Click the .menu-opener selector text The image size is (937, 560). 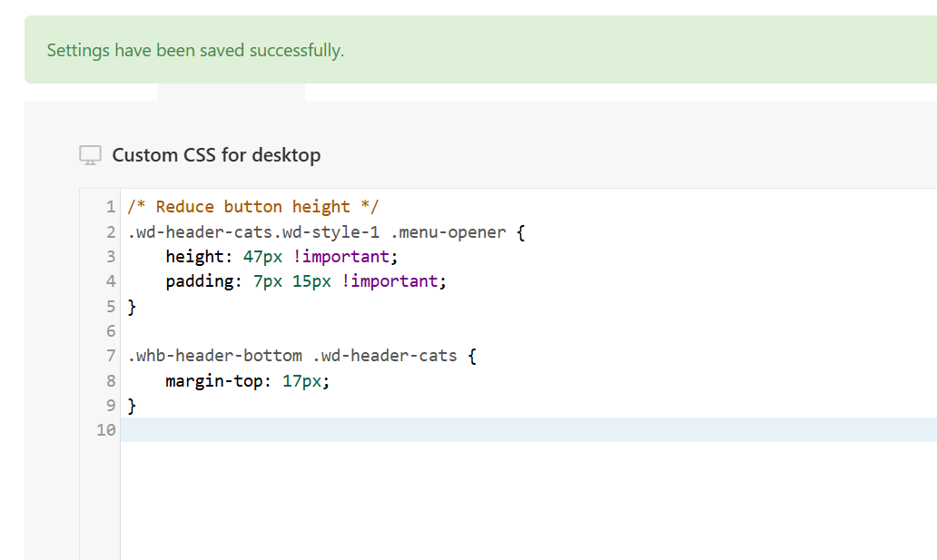point(449,231)
